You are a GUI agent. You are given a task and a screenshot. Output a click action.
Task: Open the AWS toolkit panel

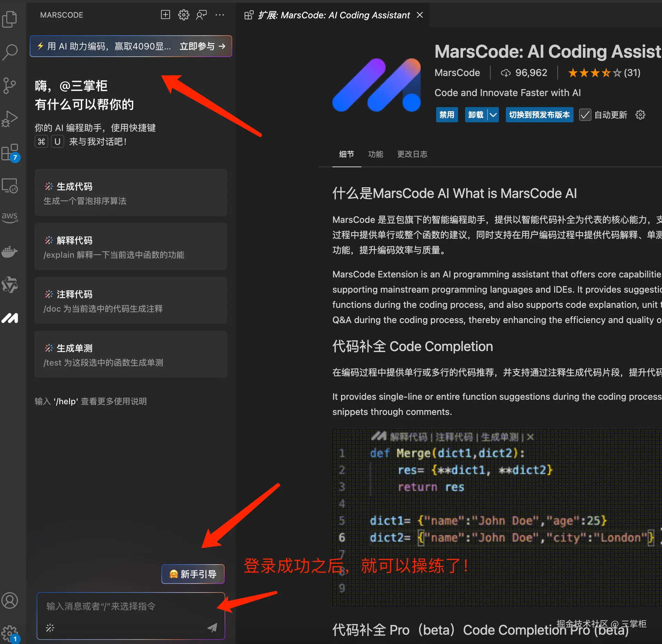pyautogui.click(x=10, y=218)
